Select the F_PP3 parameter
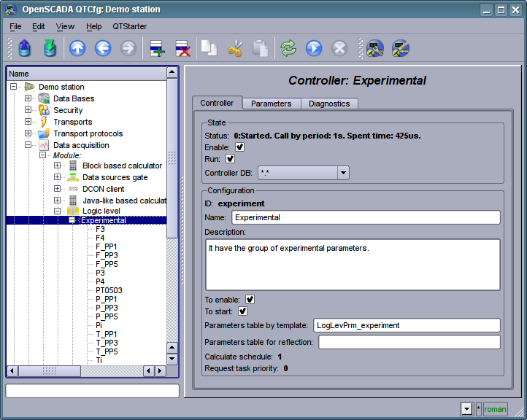 [x=107, y=255]
